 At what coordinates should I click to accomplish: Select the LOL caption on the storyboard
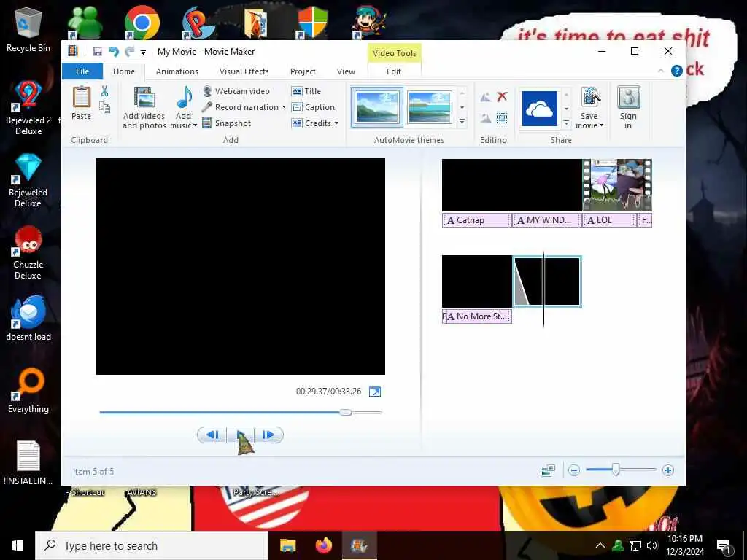(x=609, y=220)
